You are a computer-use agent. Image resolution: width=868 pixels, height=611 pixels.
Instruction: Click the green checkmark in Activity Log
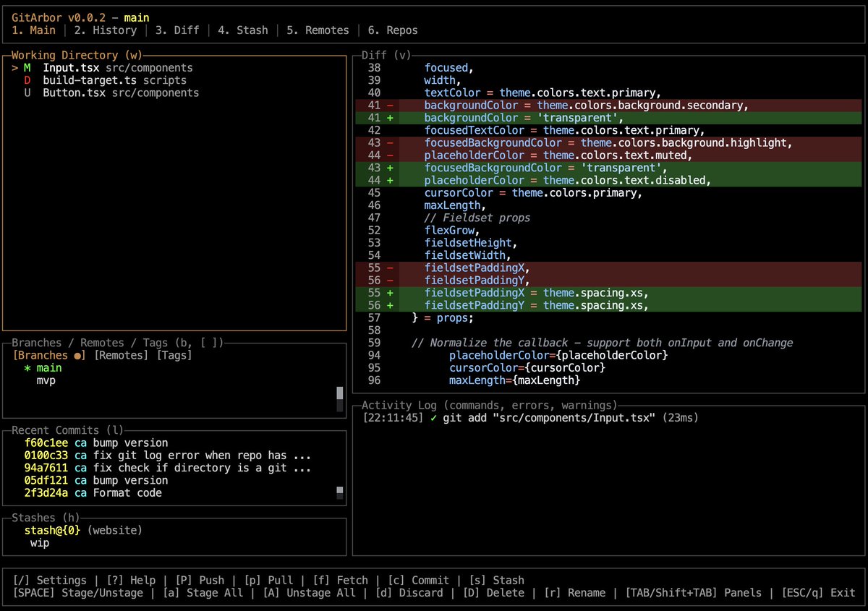coord(433,418)
